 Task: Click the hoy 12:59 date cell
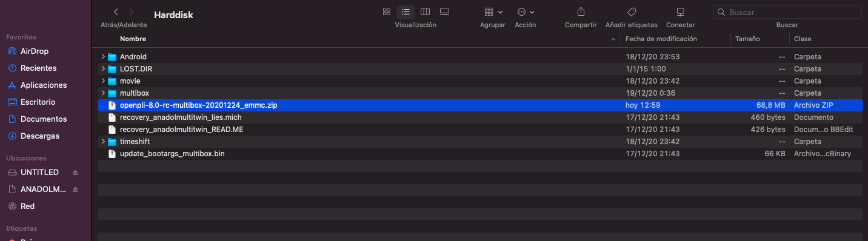coord(643,105)
